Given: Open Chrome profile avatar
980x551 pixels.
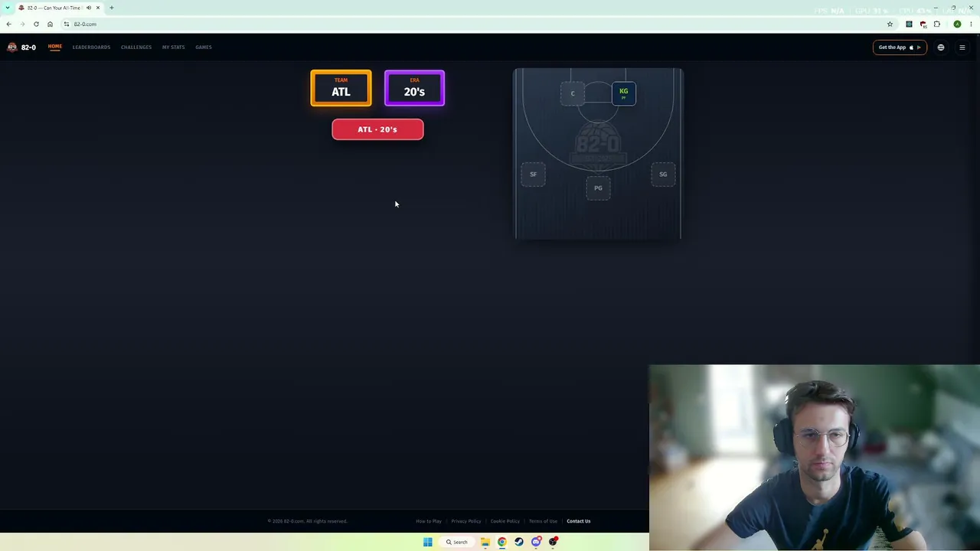Looking at the screenshot, I should (957, 24).
